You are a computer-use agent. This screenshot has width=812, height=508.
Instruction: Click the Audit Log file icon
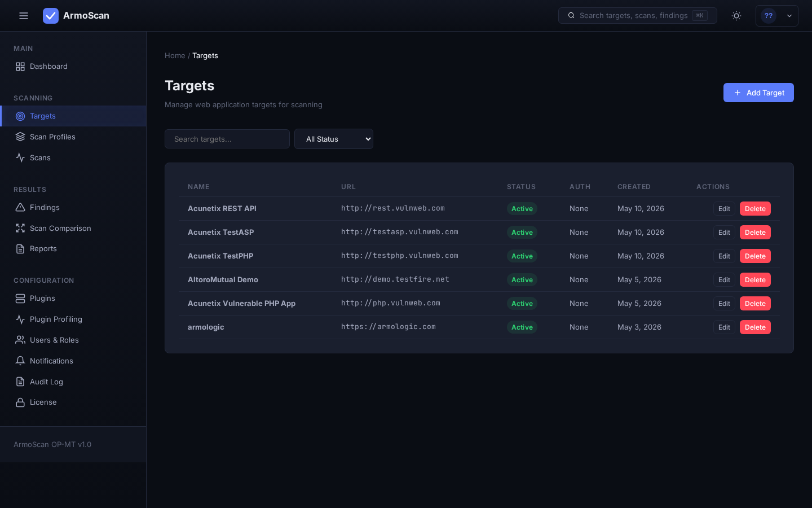(20, 382)
